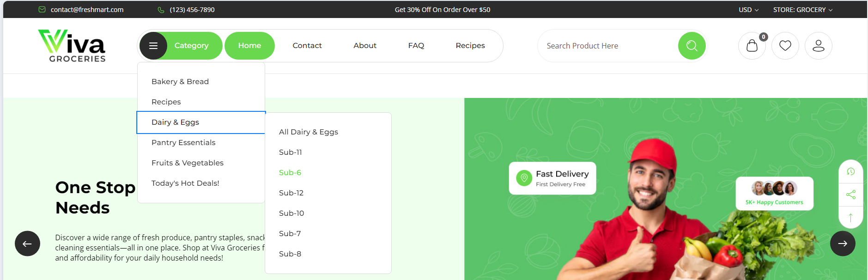Go to next slide with right arrow
868x280 pixels.
coord(843,243)
